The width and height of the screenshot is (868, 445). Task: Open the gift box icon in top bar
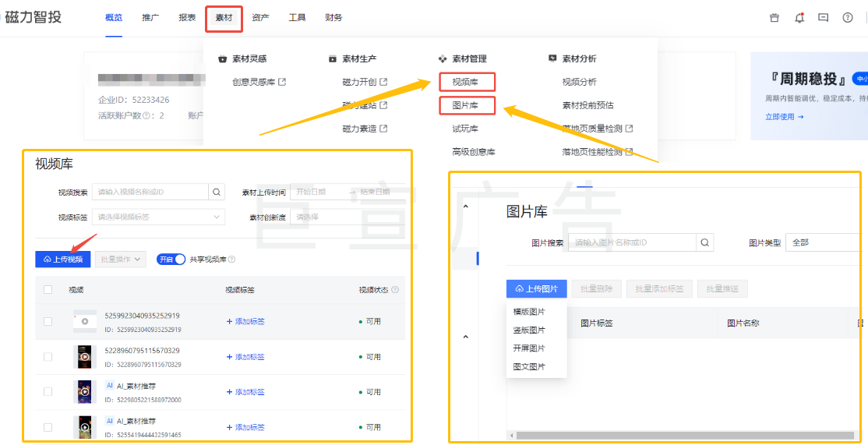point(774,18)
